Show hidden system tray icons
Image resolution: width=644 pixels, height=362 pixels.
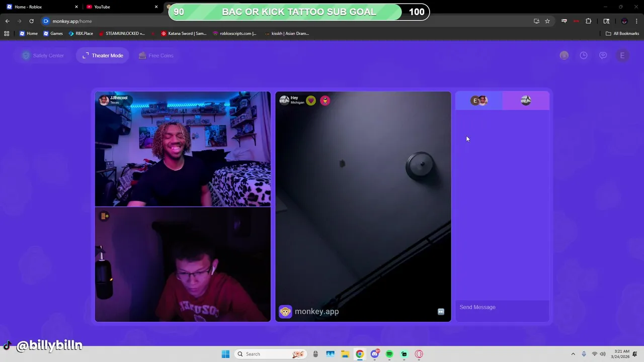pyautogui.click(x=573, y=354)
